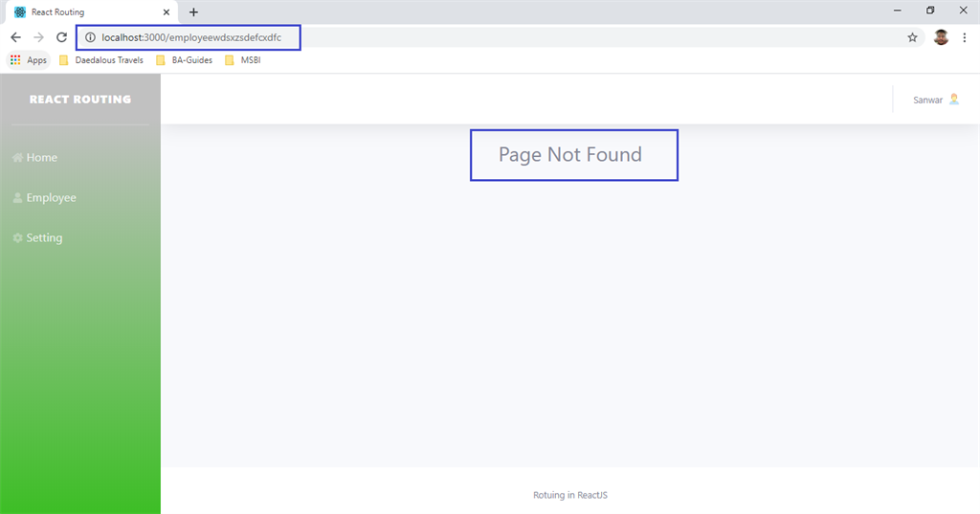The width and height of the screenshot is (980, 514).
Task: Open Chrome profile avatar
Action: 941,37
